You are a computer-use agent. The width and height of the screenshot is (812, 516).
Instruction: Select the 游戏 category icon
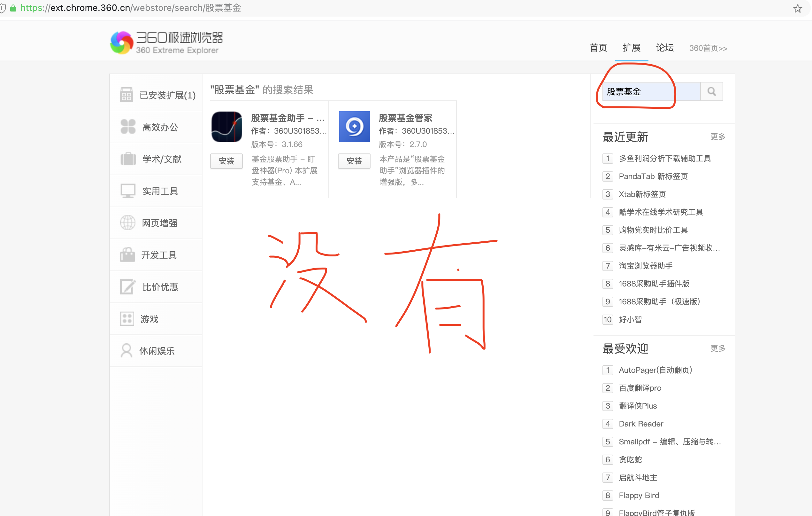(127, 318)
